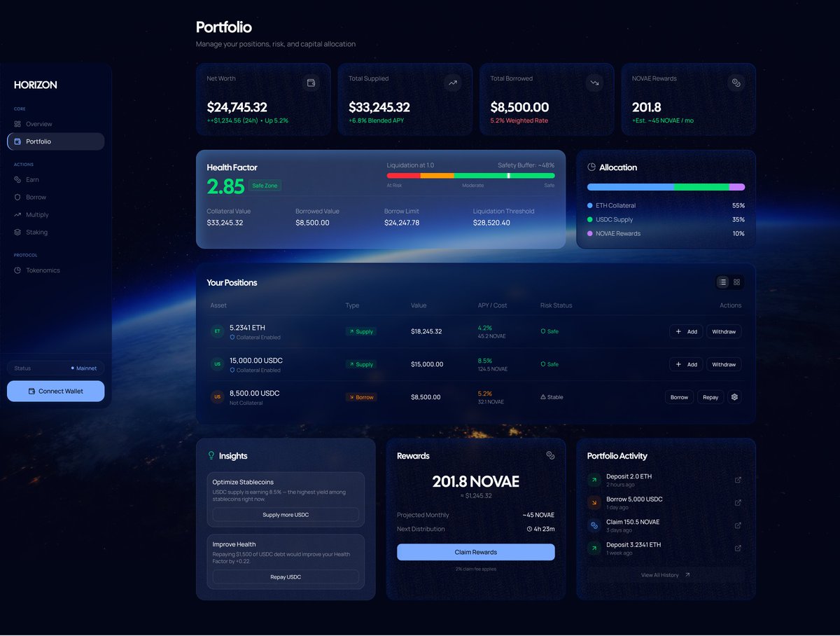Open Tokenomics in the sidebar

point(56,270)
